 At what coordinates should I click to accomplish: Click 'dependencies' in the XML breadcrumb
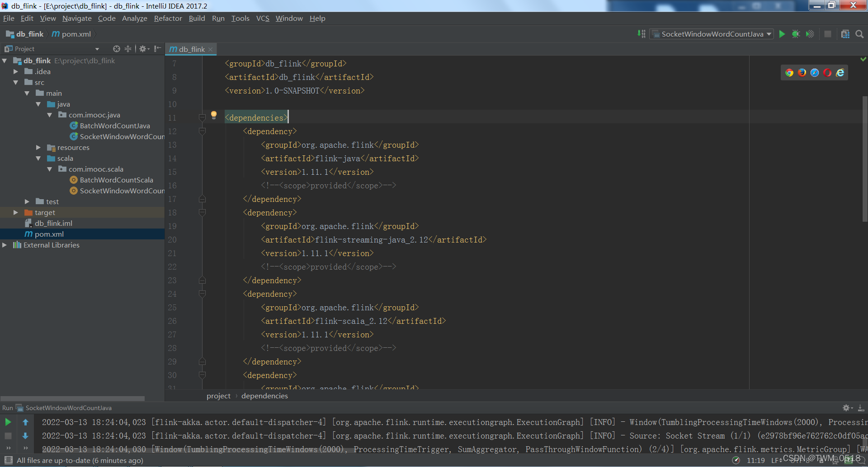(264, 396)
